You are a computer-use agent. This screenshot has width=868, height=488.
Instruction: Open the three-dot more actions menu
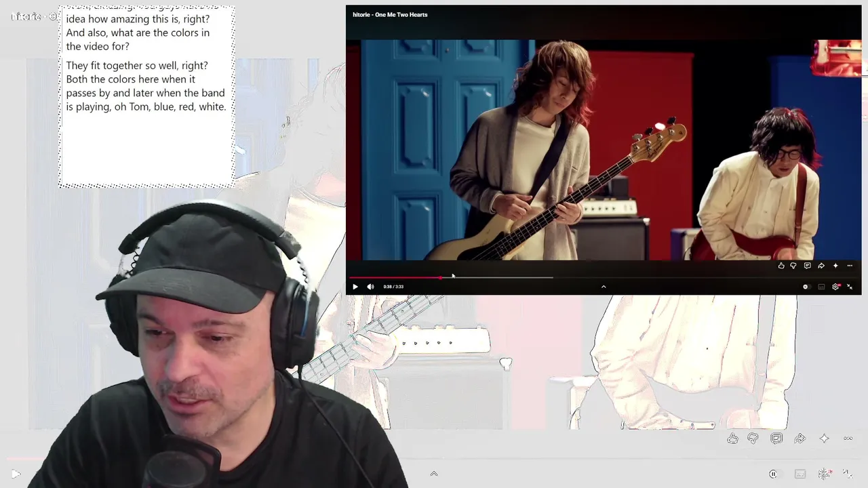(850, 266)
